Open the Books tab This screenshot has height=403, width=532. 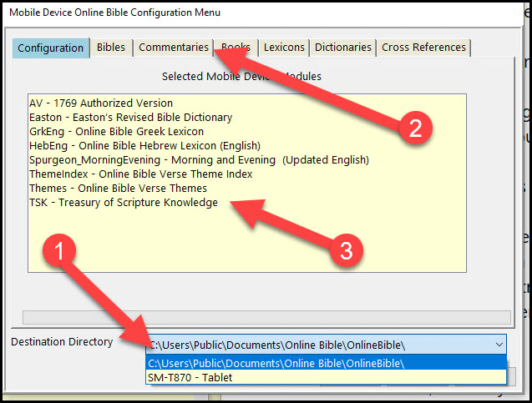[x=236, y=47]
